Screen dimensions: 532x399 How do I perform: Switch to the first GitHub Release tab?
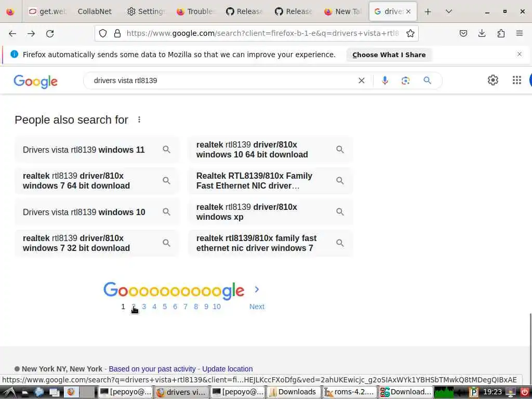click(x=244, y=11)
